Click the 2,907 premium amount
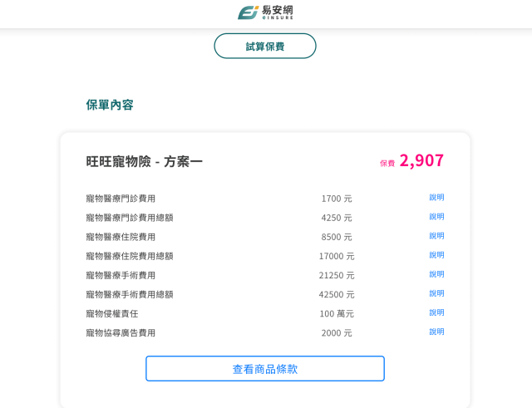This screenshot has height=408, width=532. [x=421, y=160]
